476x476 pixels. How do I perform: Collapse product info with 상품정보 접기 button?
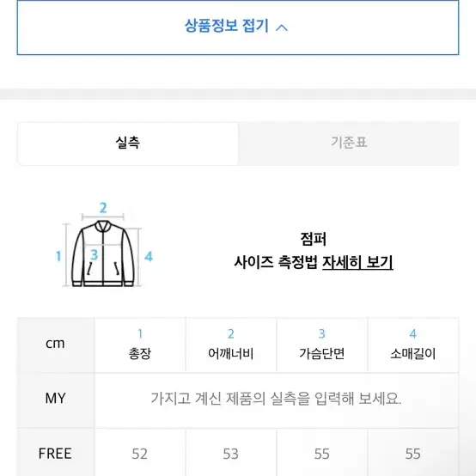coord(238,27)
